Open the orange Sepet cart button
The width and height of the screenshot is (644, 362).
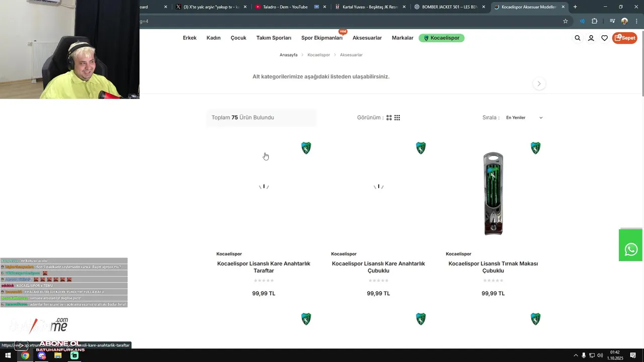tap(625, 38)
